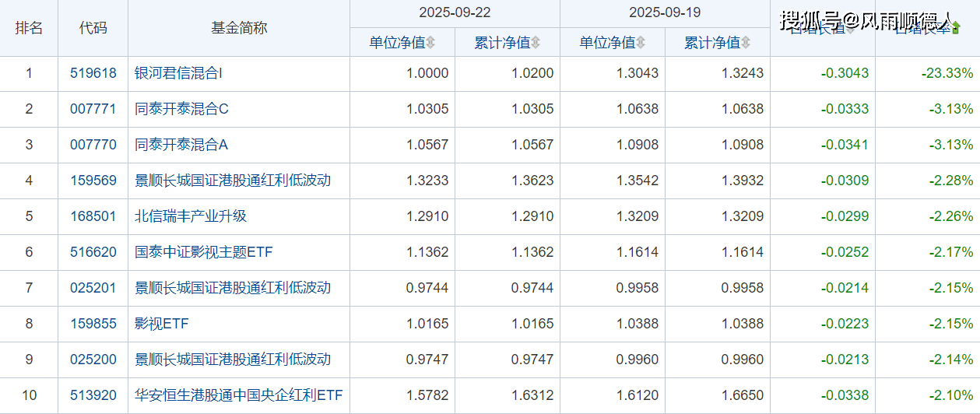Screen dimensions: 980x414
Task: Select daily change -0.0309
Action: pyautogui.click(x=845, y=181)
